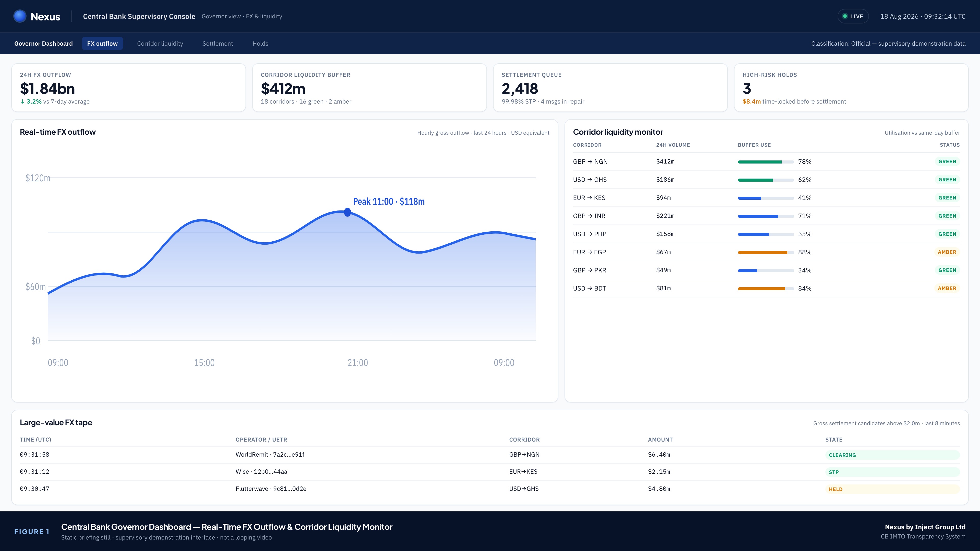Open the High-Risk Holds card
This screenshot has width=980, height=551.
851,88
